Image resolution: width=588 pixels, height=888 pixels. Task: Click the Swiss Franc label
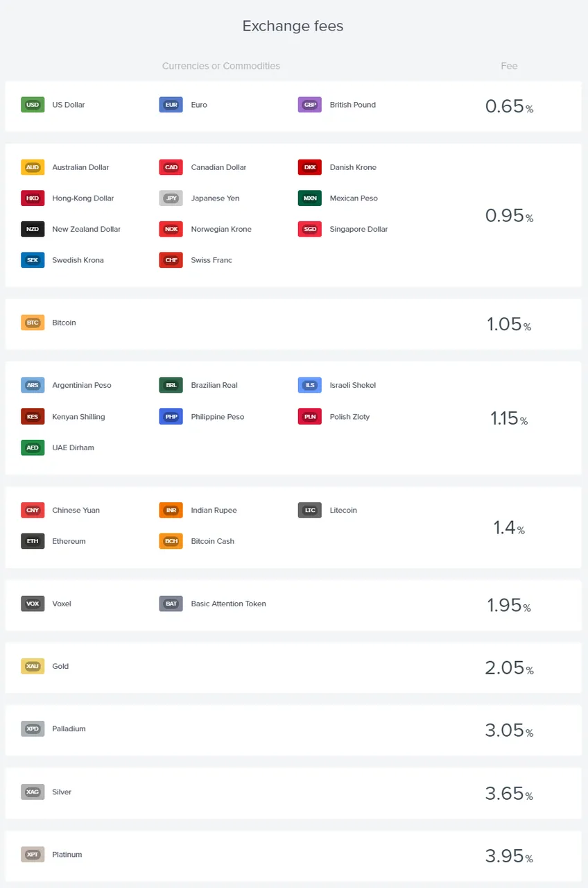(211, 260)
